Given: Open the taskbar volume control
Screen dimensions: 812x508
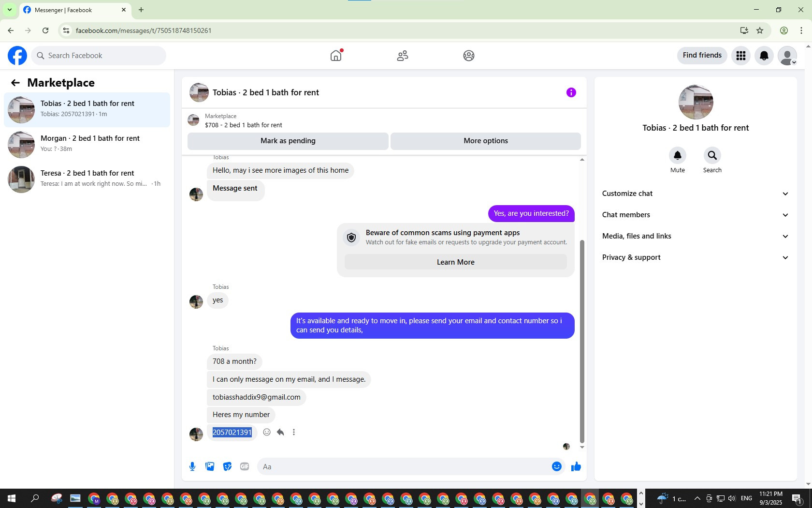Looking at the screenshot, I should [732, 498].
